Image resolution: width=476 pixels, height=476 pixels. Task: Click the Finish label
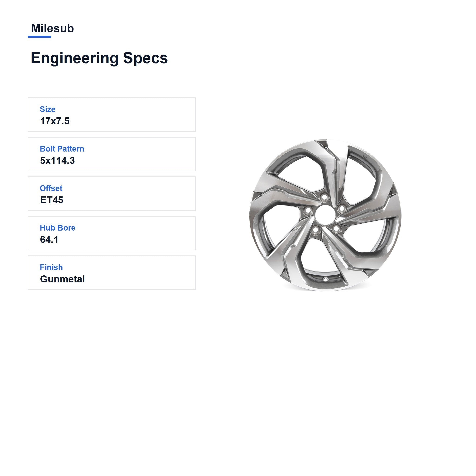(51, 267)
